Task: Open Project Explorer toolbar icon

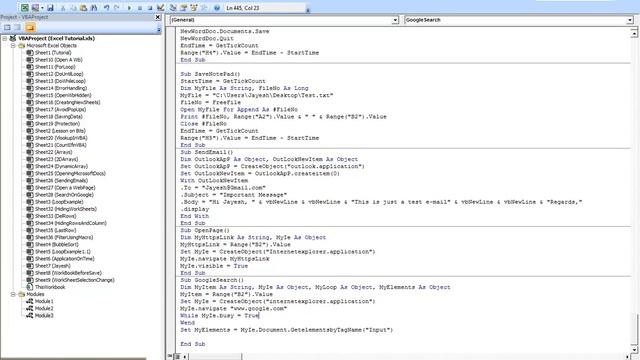Action: click(x=173, y=8)
